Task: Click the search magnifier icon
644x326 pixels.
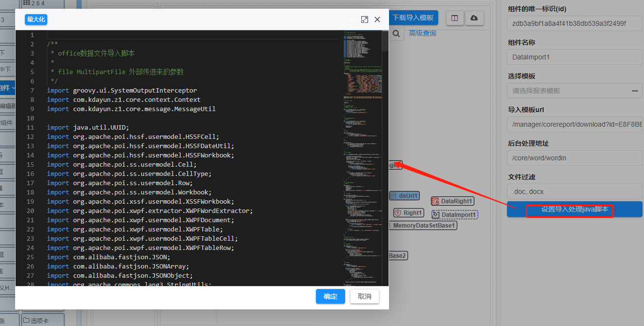Action: pos(397,34)
